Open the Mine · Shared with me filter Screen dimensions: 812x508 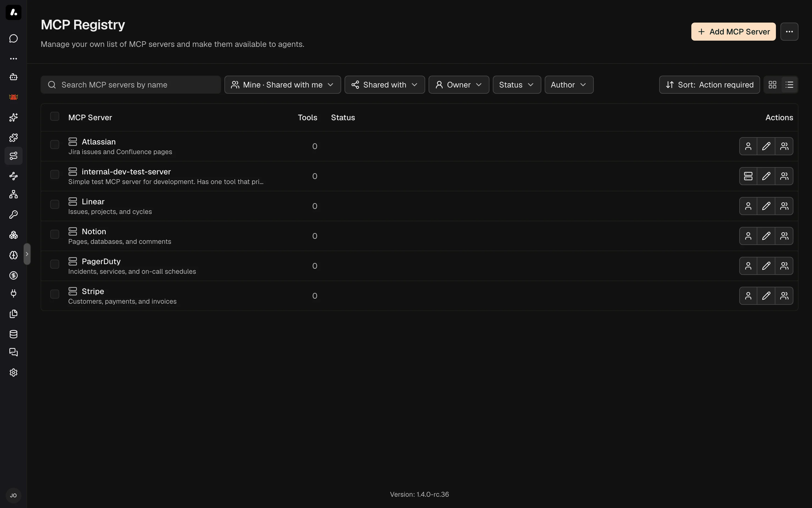pos(283,85)
